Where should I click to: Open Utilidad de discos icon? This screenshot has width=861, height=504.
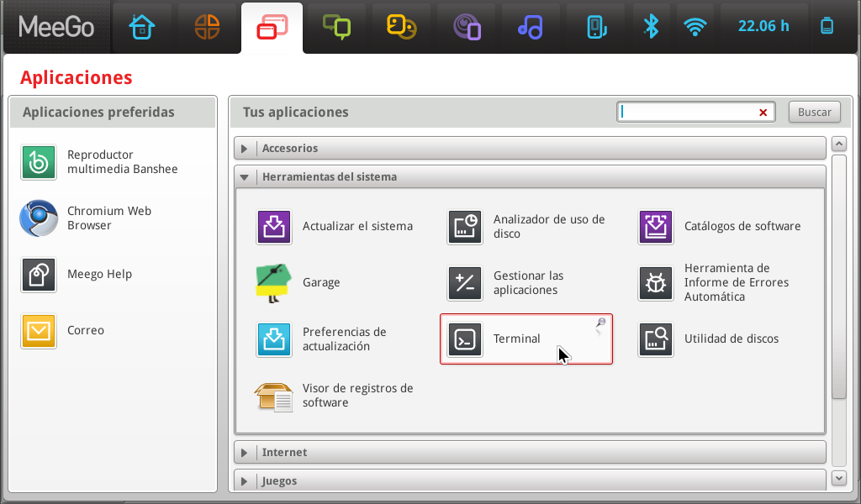[x=656, y=339]
